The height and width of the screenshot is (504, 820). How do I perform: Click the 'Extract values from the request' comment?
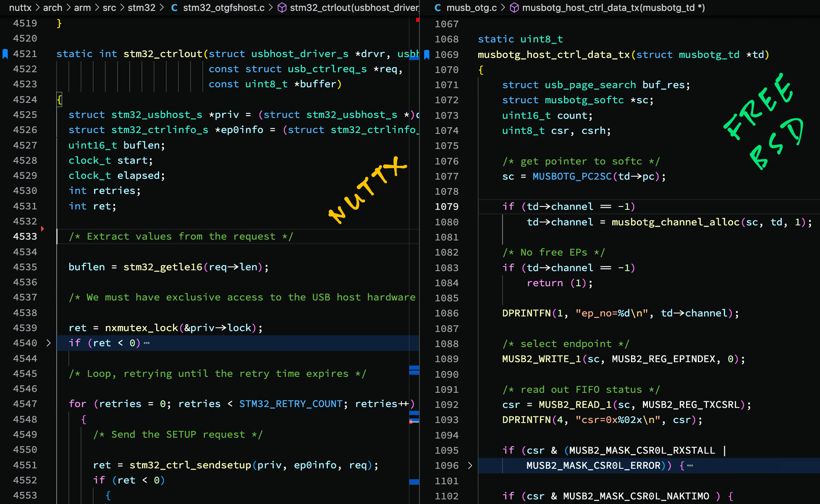[x=181, y=236]
